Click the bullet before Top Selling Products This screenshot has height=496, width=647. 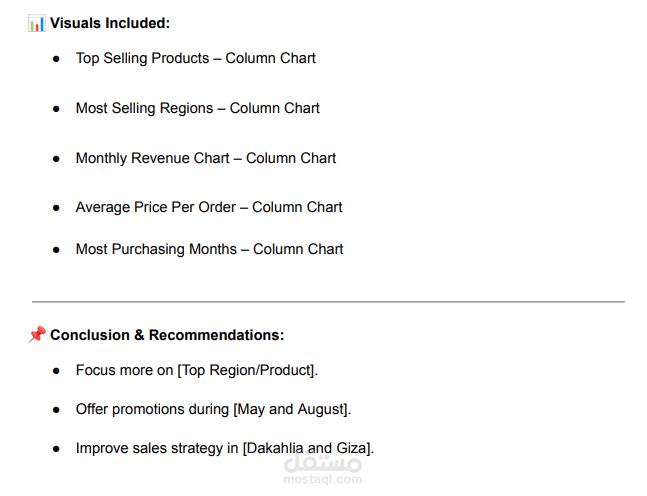click(x=56, y=59)
